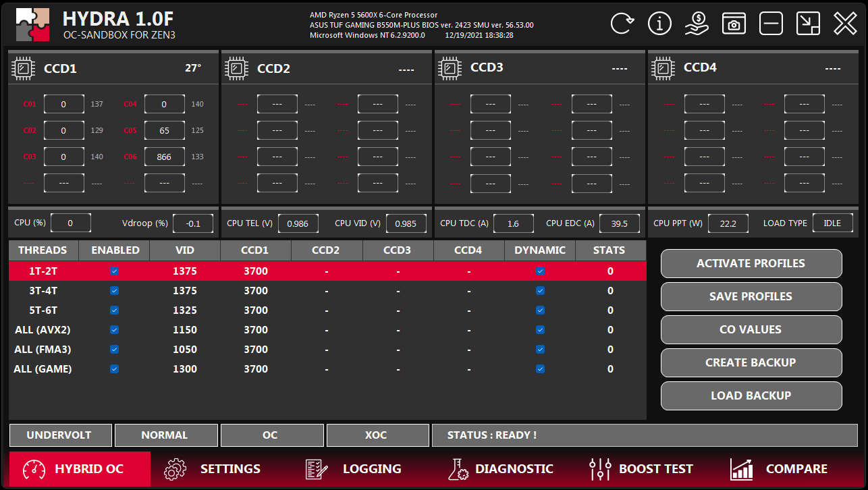868x490 pixels.
Task: Click the CCD3 chip icon
Action: (x=450, y=68)
